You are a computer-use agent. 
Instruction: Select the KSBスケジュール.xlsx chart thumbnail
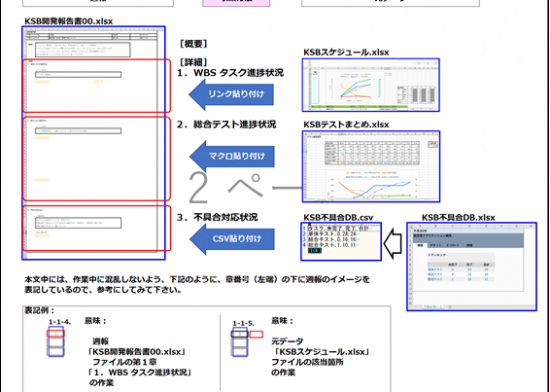point(371,85)
